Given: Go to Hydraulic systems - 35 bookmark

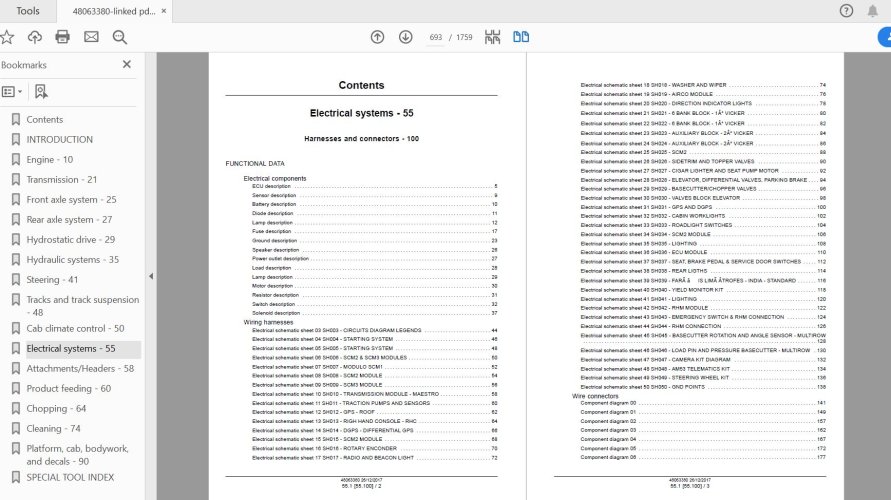Looking at the screenshot, I should coord(72,260).
